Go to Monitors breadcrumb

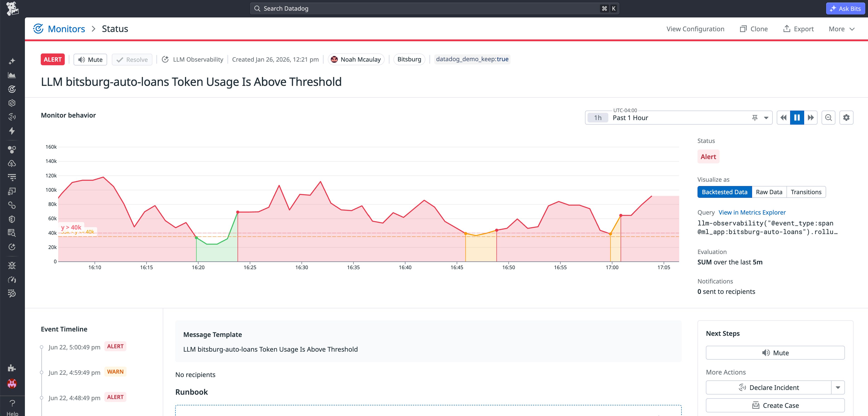point(66,29)
